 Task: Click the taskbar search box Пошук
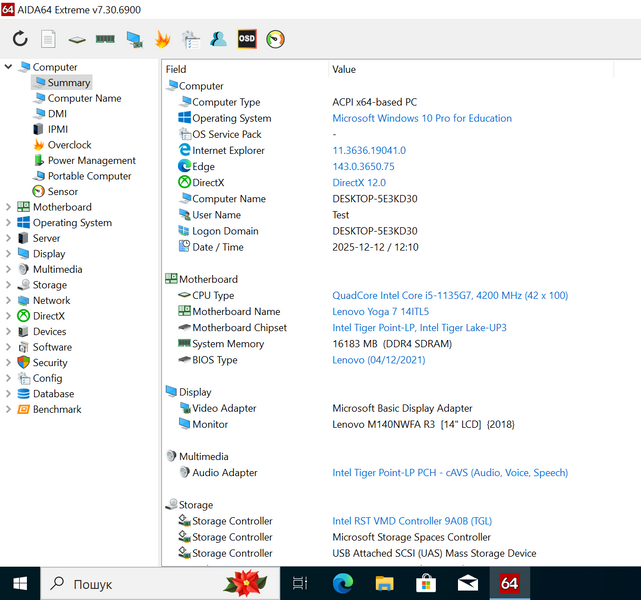160,583
